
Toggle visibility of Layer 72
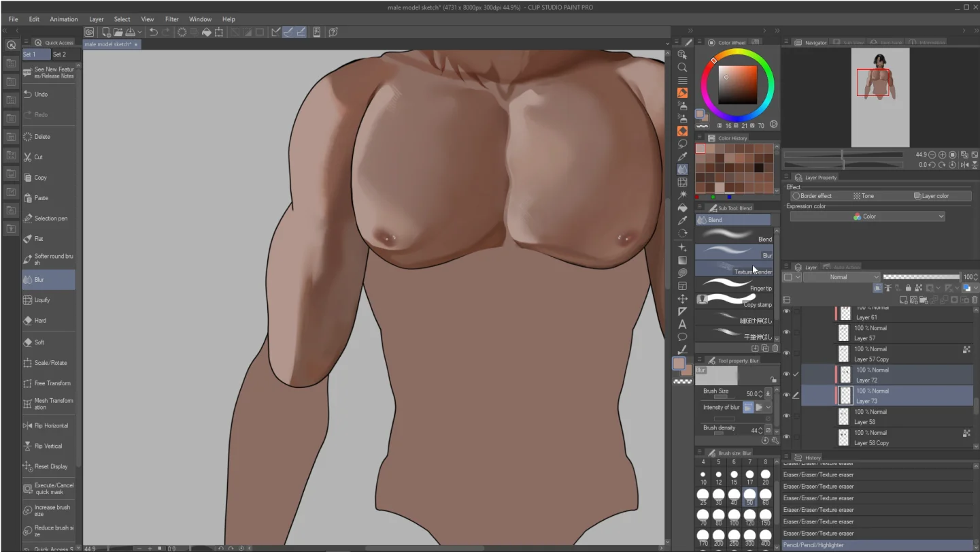pyautogui.click(x=787, y=374)
